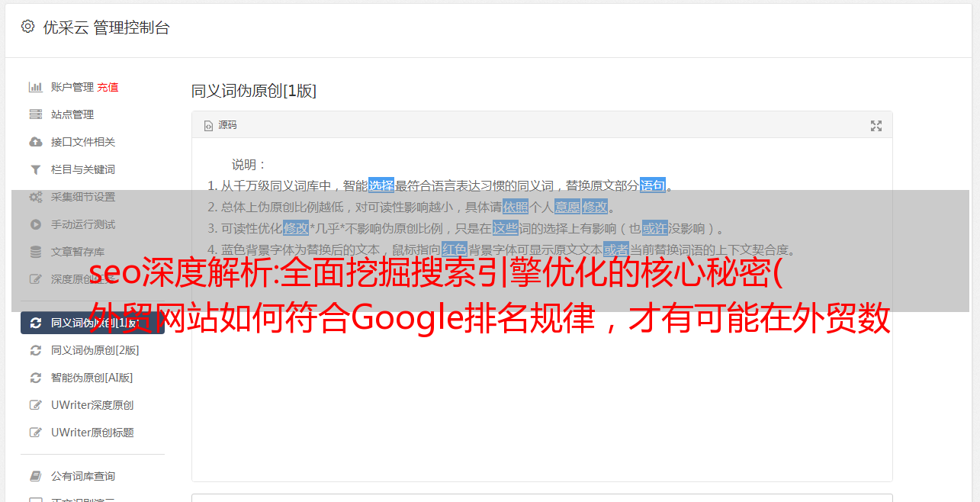Select 智能伪原创[AI版] in sidebar
This screenshot has height=502, width=980.
[92, 378]
